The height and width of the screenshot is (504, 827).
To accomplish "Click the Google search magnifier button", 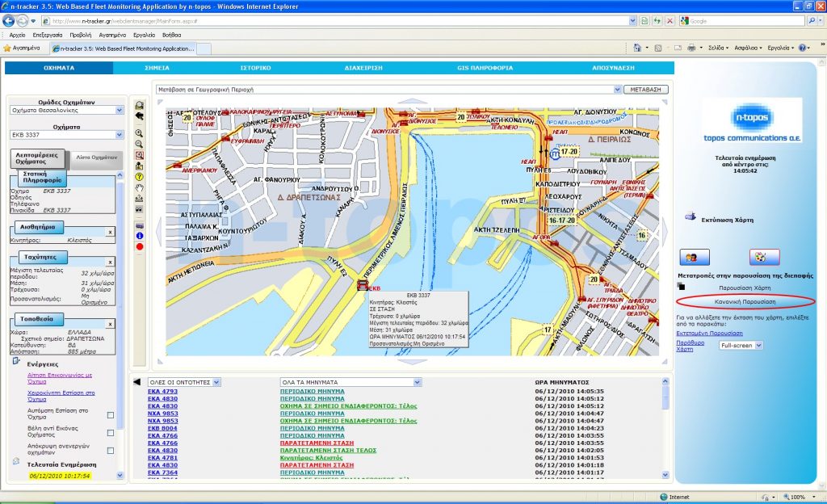I will point(812,21).
